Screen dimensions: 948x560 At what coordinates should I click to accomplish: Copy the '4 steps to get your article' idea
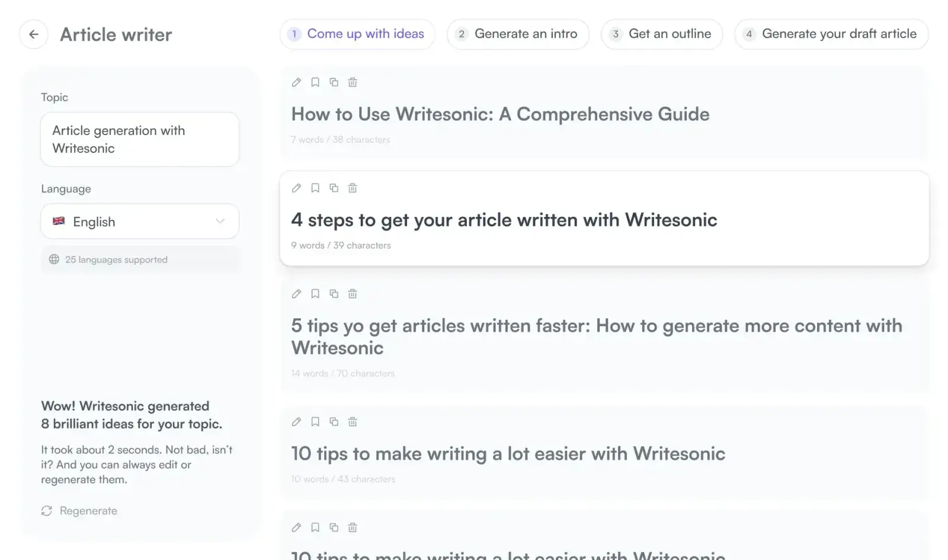point(334,188)
